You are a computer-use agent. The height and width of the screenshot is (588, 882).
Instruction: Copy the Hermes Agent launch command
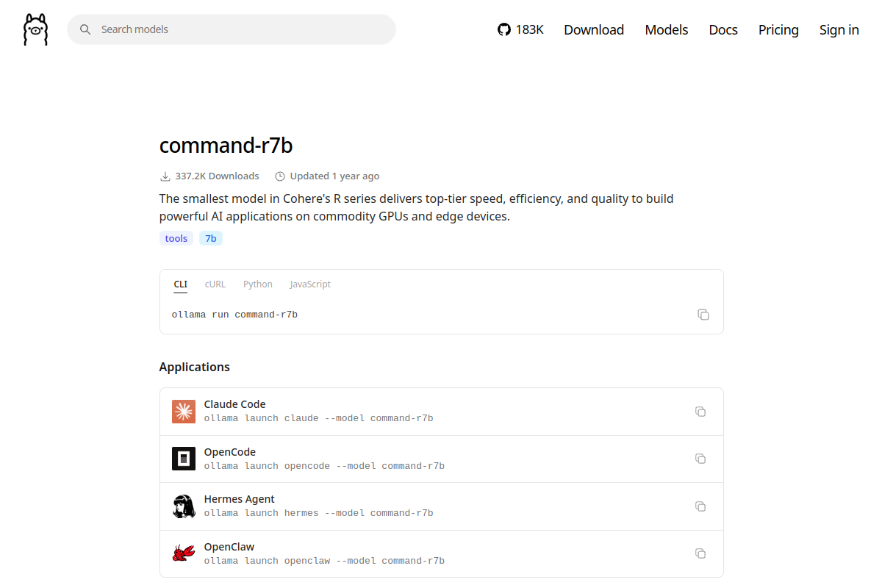700,506
